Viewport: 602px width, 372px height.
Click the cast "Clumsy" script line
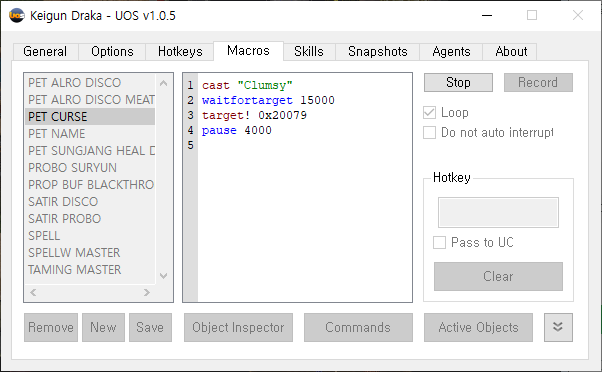[247, 85]
